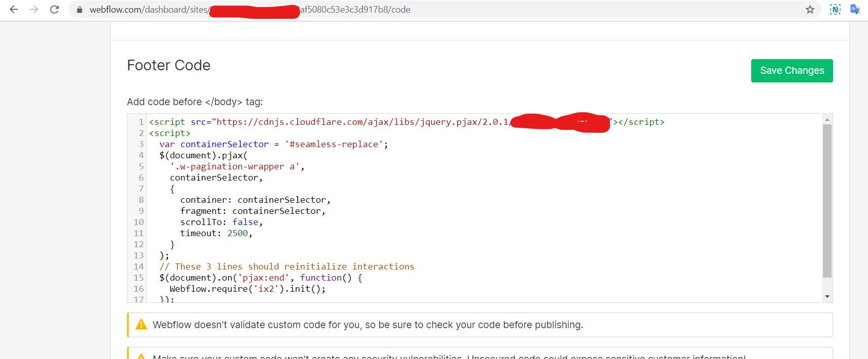Click the scroll down arrow in code editor
Screen dimensions: 868x359
pos(827,296)
